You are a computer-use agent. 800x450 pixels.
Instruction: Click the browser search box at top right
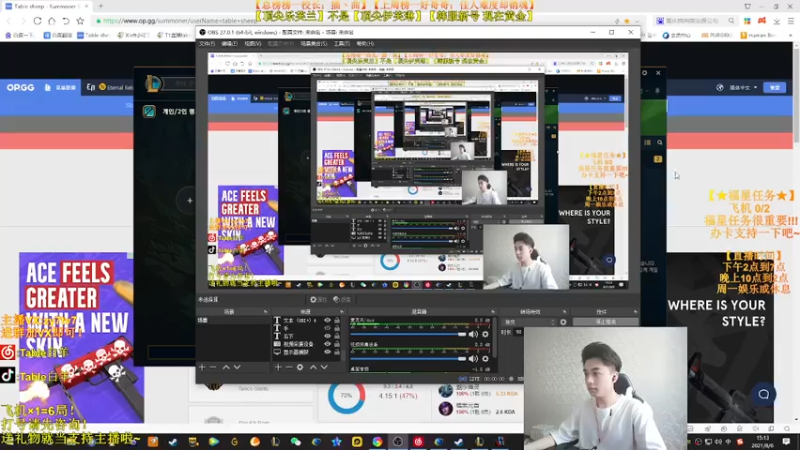(x=695, y=21)
